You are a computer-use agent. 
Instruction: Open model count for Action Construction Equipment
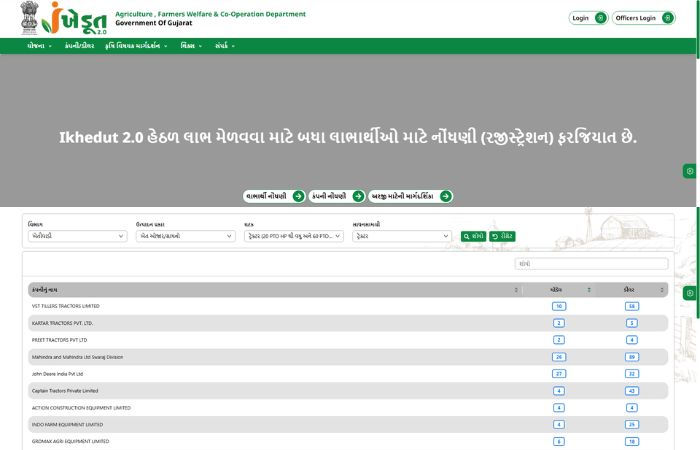click(559, 408)
